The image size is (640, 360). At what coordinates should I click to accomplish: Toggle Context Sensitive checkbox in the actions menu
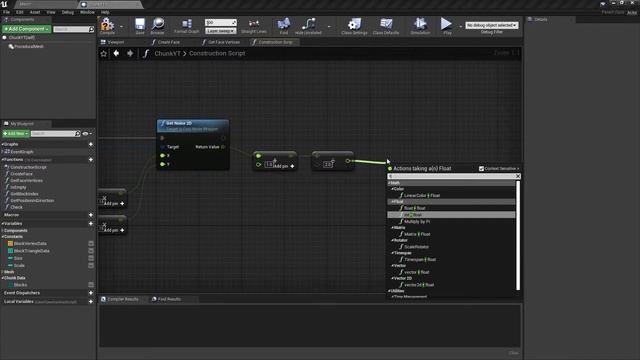(481, 169)
